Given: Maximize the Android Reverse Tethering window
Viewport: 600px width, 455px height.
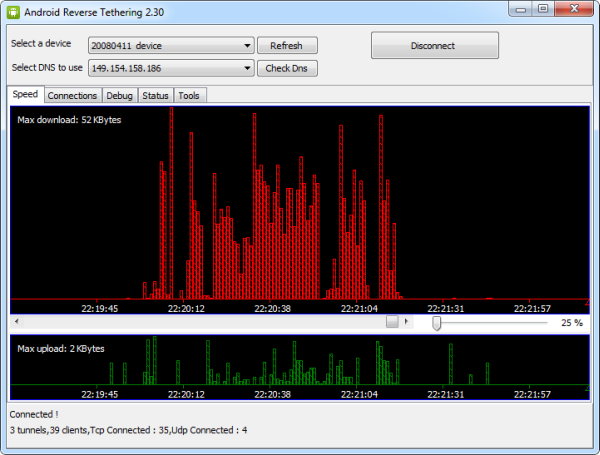Looking at the screenshot, I should click(x=543, y=9).
